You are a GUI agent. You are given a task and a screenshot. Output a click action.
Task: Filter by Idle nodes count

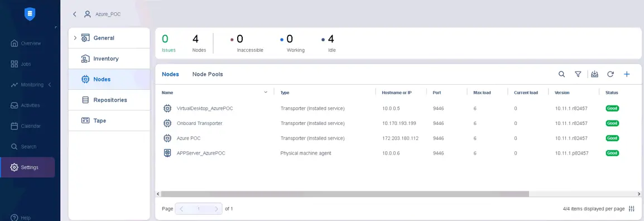click(x=329, y=43)
